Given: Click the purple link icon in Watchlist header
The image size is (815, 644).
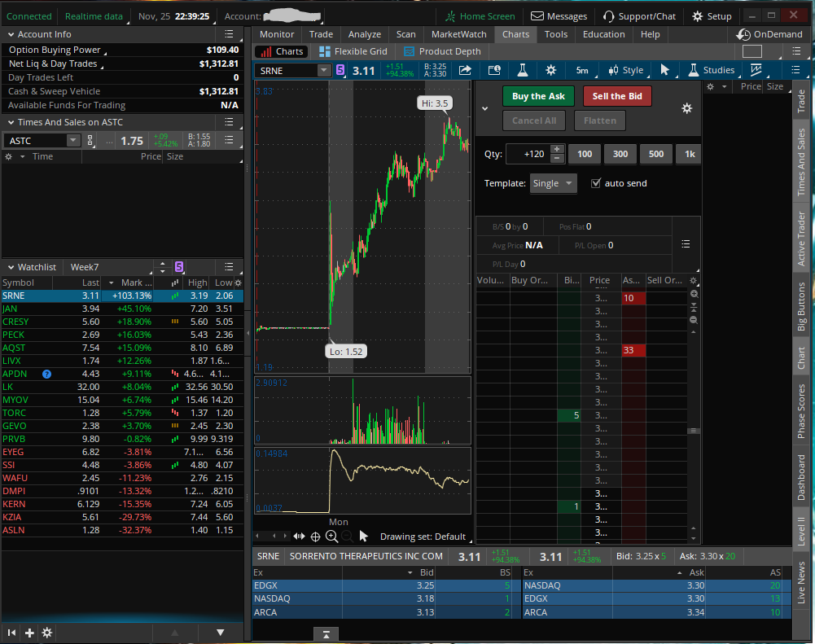Looking at the screenshot, I should 179,267.
